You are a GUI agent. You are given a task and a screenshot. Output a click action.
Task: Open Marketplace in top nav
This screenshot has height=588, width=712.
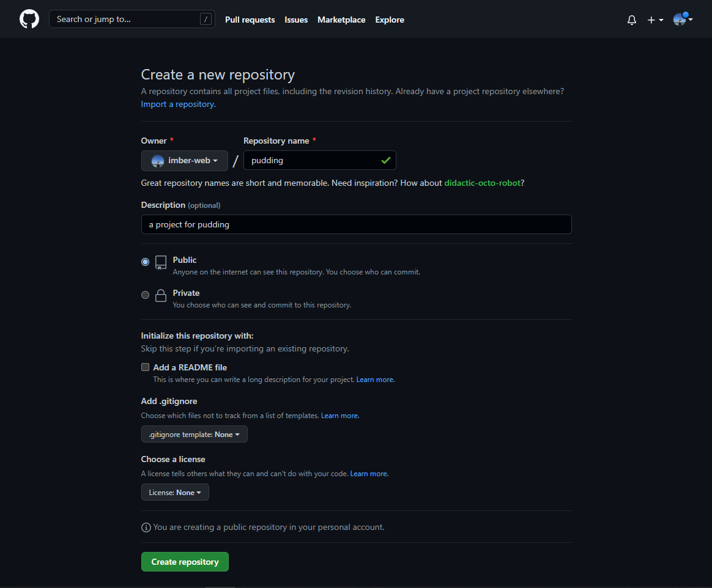coord(341,20)
